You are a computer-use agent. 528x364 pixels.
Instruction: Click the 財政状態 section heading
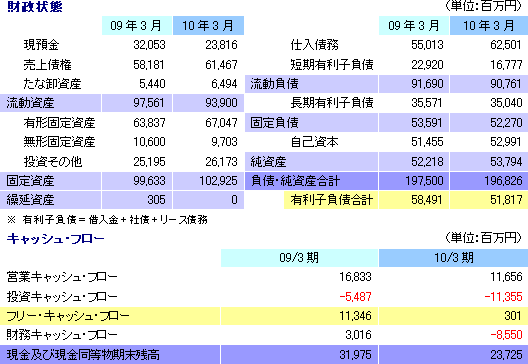(35, 7)
